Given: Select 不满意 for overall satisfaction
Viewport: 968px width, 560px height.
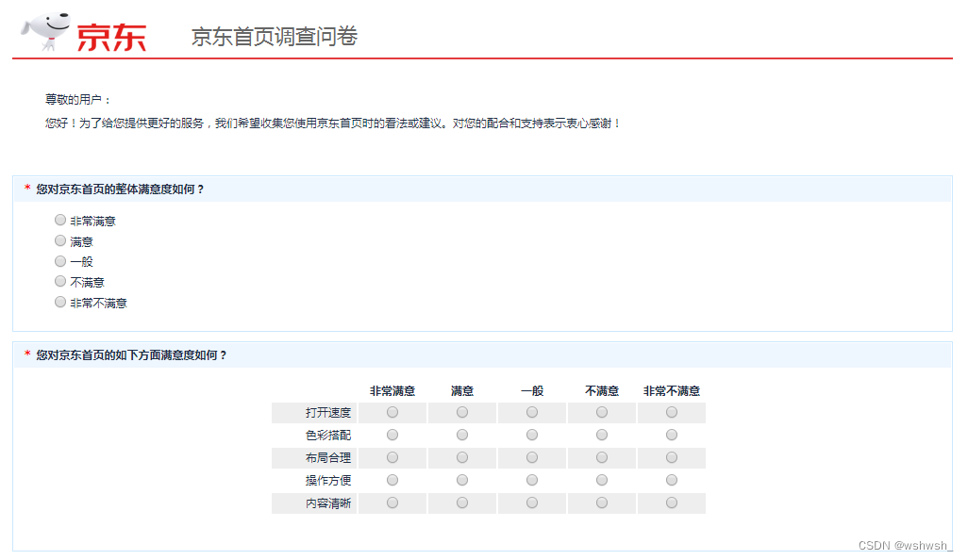Looking at the screenshot, I should (59, 281).
